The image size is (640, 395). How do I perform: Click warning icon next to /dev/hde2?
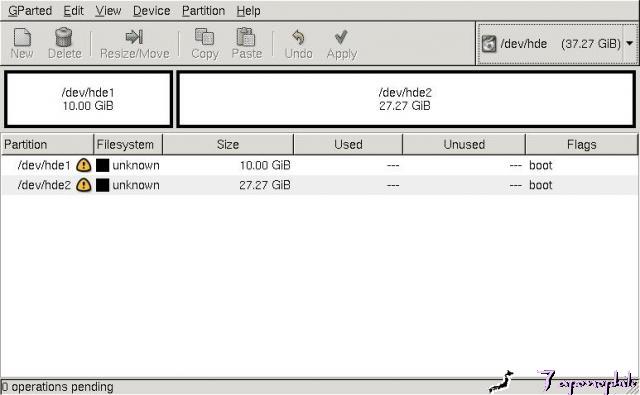coord(84,185)
